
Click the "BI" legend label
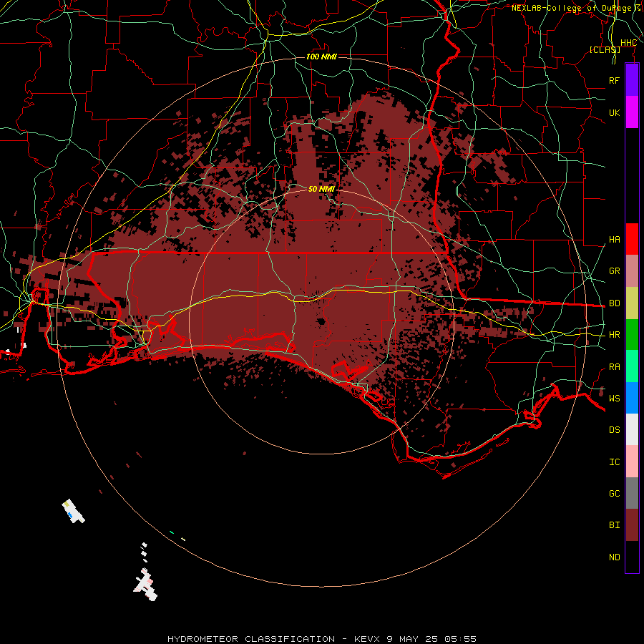(x=614, y=525)
